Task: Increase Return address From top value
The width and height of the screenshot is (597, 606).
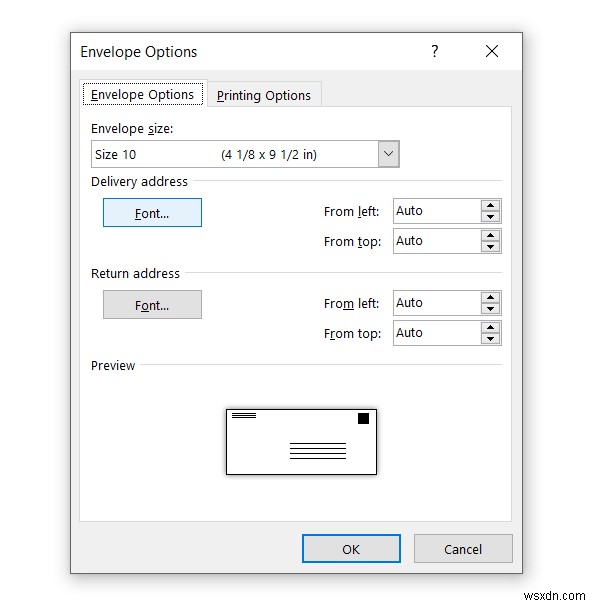Action: click(x=491, y=327)
